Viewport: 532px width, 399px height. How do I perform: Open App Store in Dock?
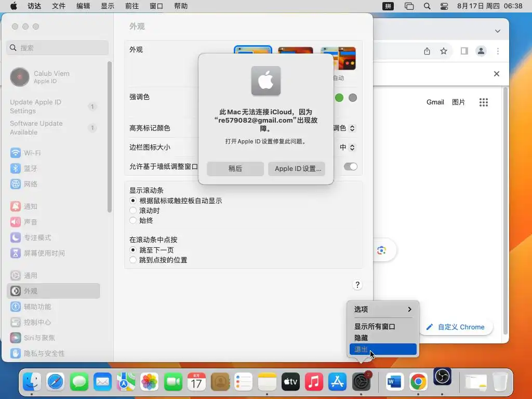pos(337,381)
